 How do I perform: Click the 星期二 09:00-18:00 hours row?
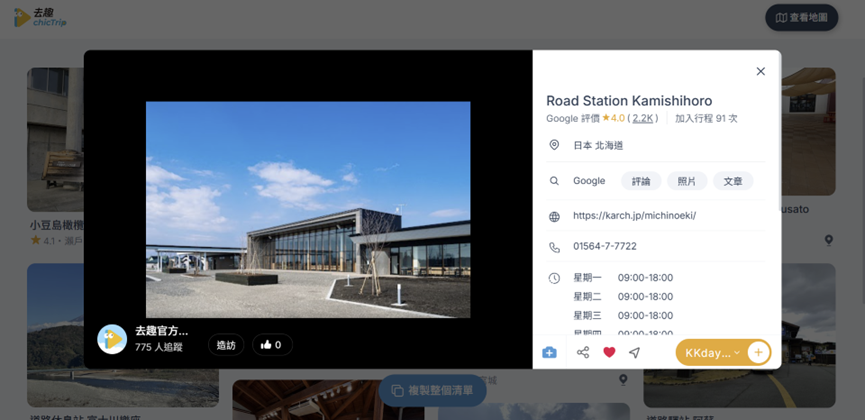[623, 296]
